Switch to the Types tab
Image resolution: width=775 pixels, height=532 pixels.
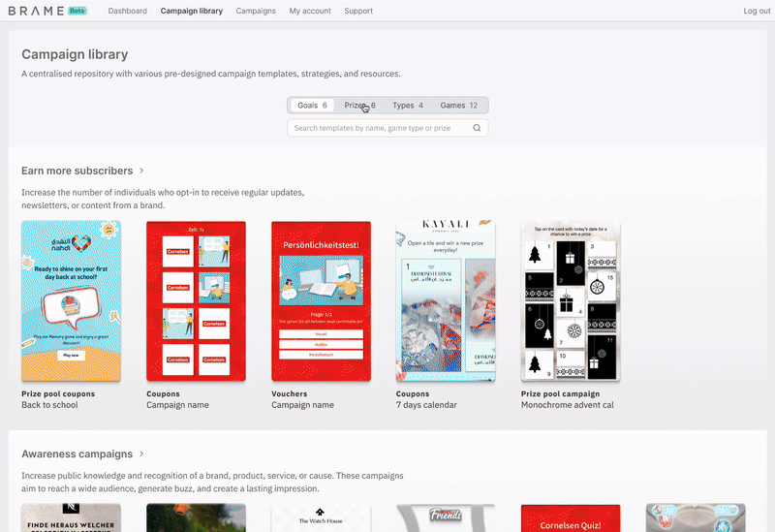[x=408, y=106]
